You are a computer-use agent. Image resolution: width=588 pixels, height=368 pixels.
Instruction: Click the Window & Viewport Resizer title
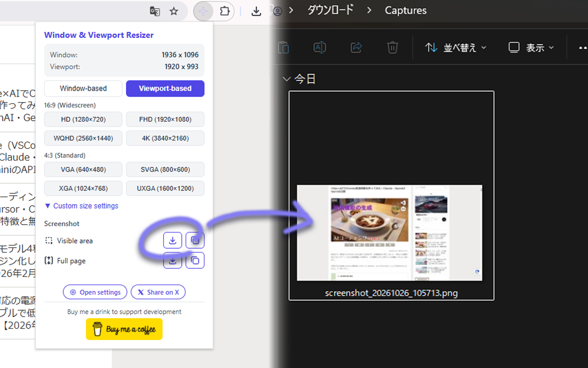pyautogui.click(x=99, y=35)
